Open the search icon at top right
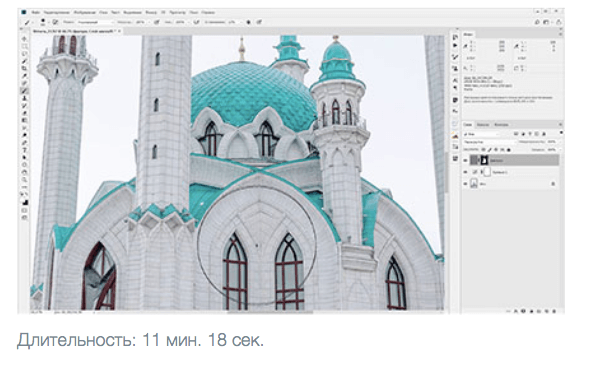 point(537,22)
